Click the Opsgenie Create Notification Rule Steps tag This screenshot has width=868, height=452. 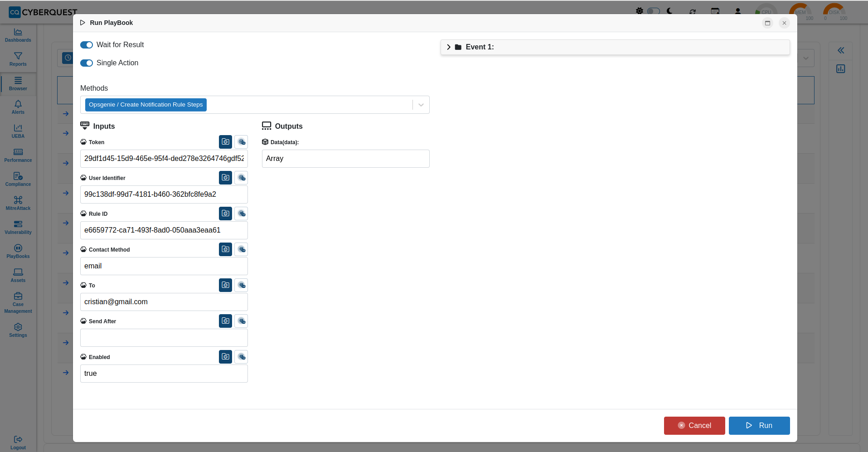(x=146, y=105)
